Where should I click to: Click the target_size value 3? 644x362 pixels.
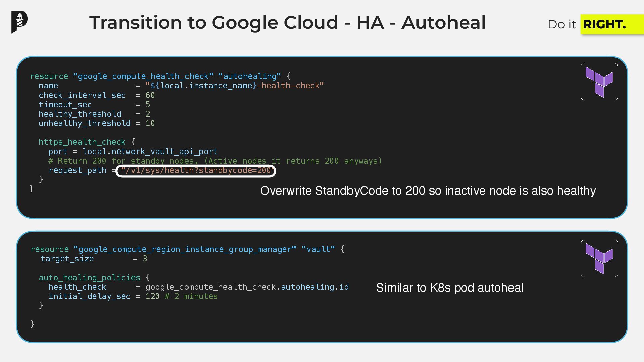tap(145, 259)
